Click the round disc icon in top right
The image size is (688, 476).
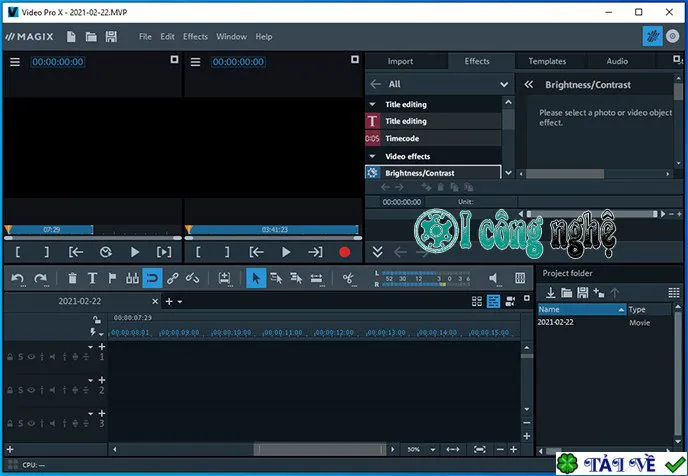[673, 36]
